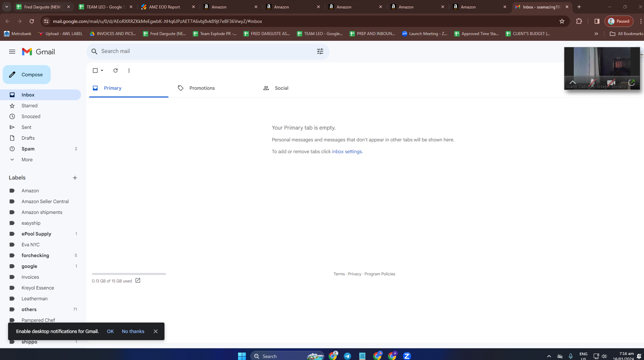Open the Amazon Seller Central label
Viewport: 644px width, 360px height.
[41, 201]
